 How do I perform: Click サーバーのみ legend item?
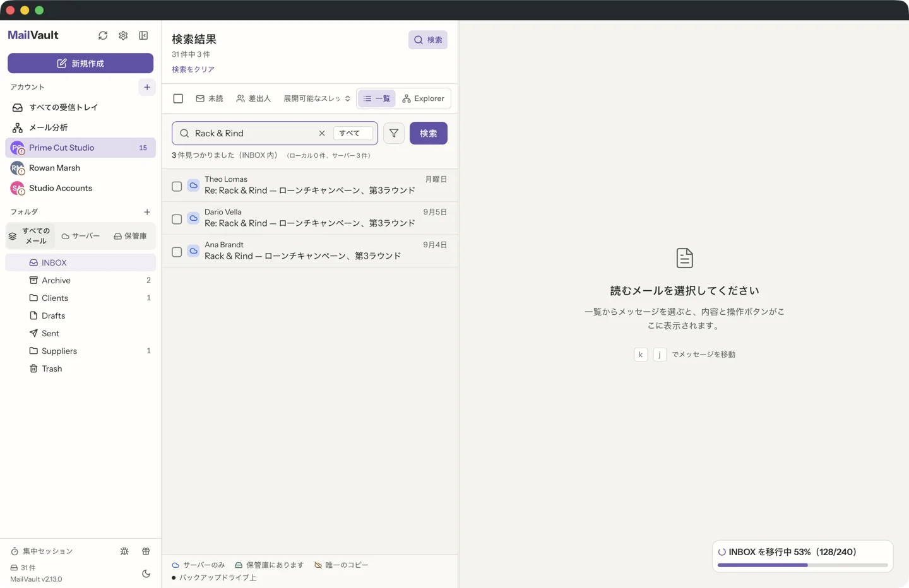click(198, 565)
